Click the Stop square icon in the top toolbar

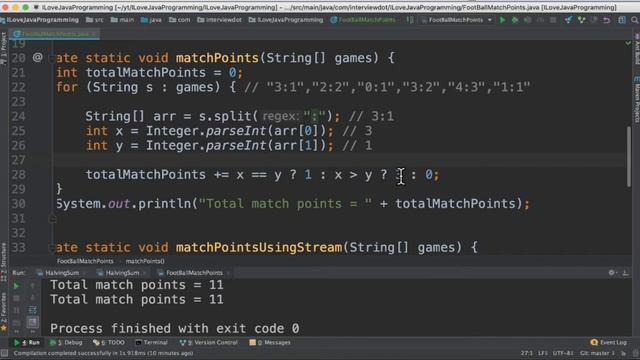pos(553,20)
